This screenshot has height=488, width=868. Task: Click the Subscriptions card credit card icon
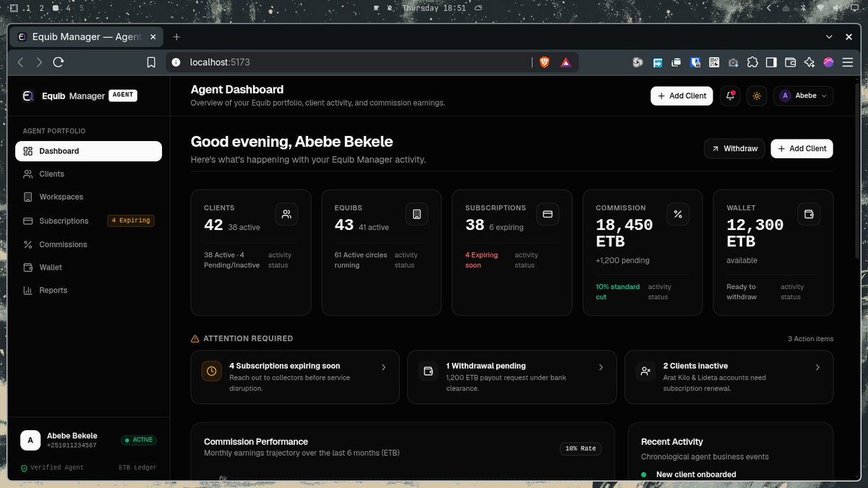[x=548, y=214]
